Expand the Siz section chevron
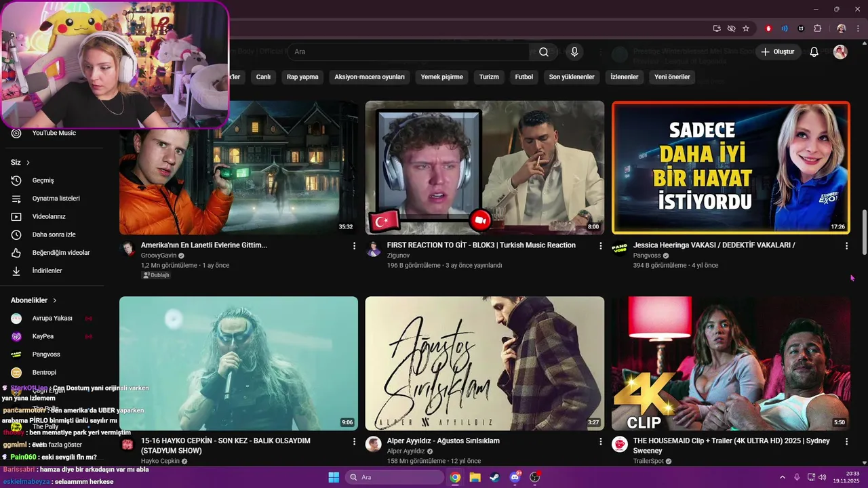 [28, 163]
